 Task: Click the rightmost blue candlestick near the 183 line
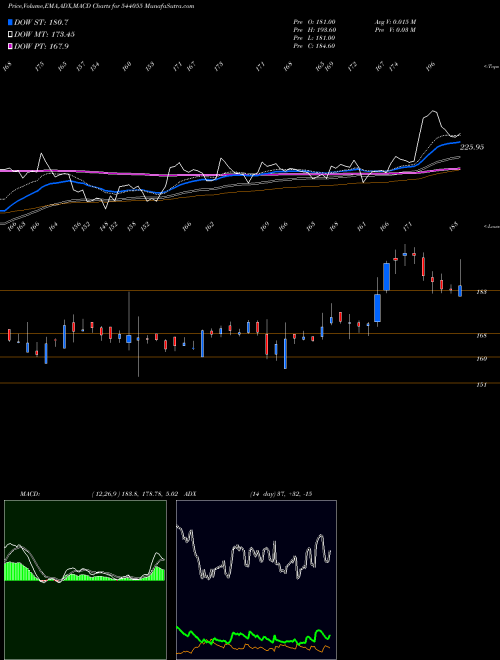[460, 291]
